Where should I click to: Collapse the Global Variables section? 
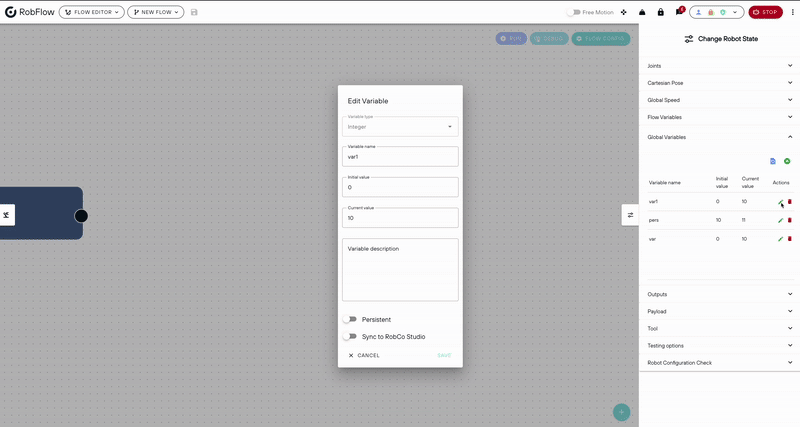coord(719,137)
